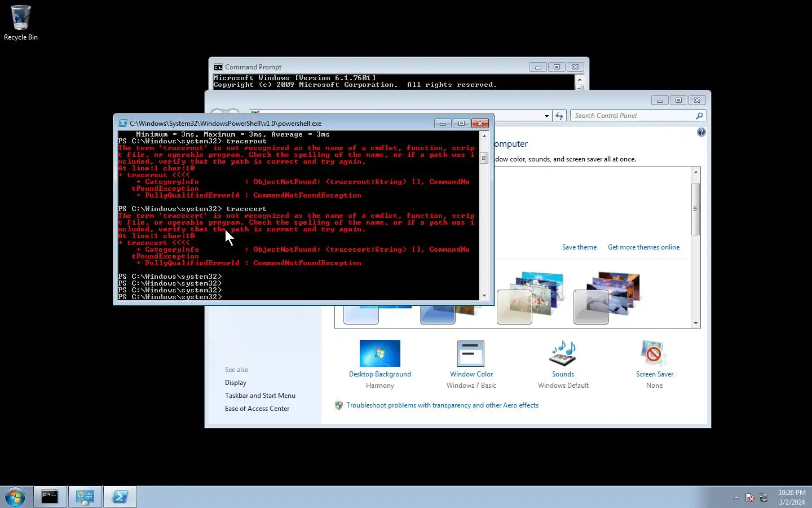The width and height of the screenshot is (812, 508).
Task: Click the Desktop Background link text
Action: pos(380,374)
